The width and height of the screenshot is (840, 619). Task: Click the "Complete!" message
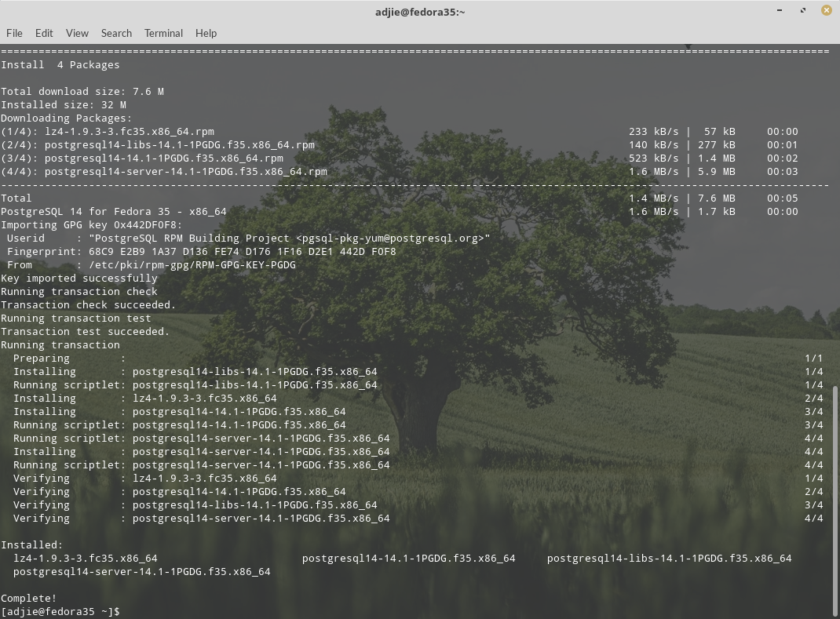(x=28, y=598)
